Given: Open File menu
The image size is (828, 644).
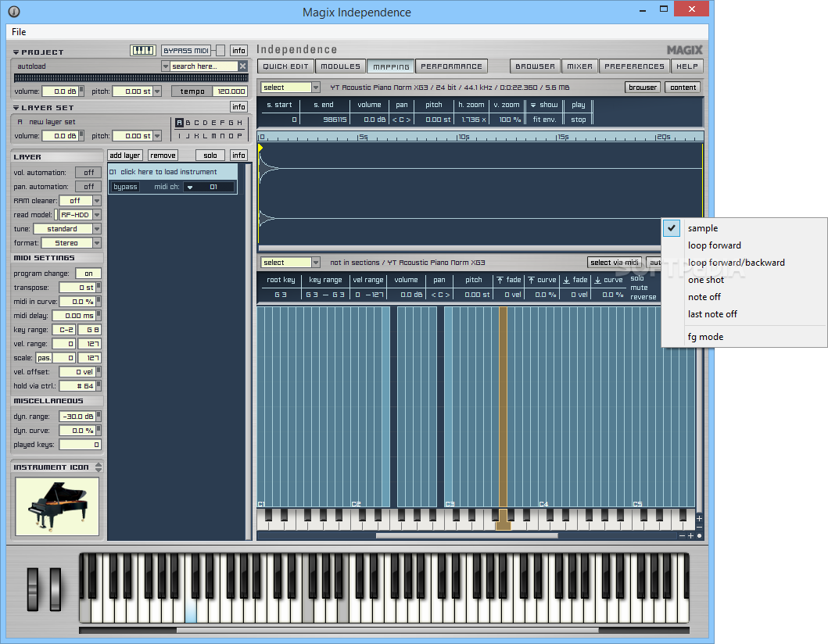Looking at the screenshot, I should tap(19, 32).
